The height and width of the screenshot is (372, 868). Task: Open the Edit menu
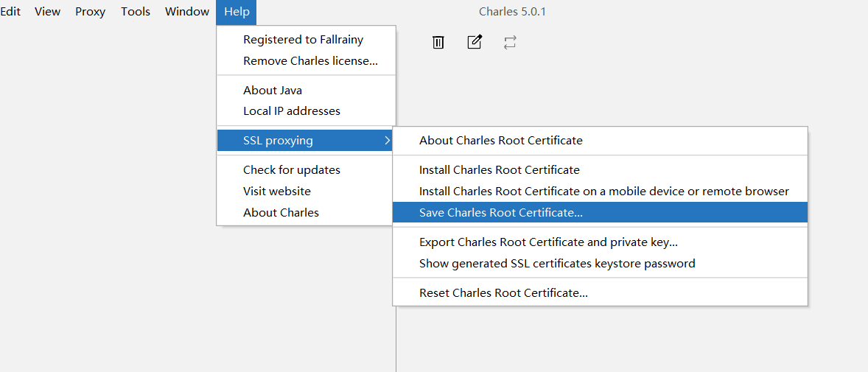pos(10,12)
